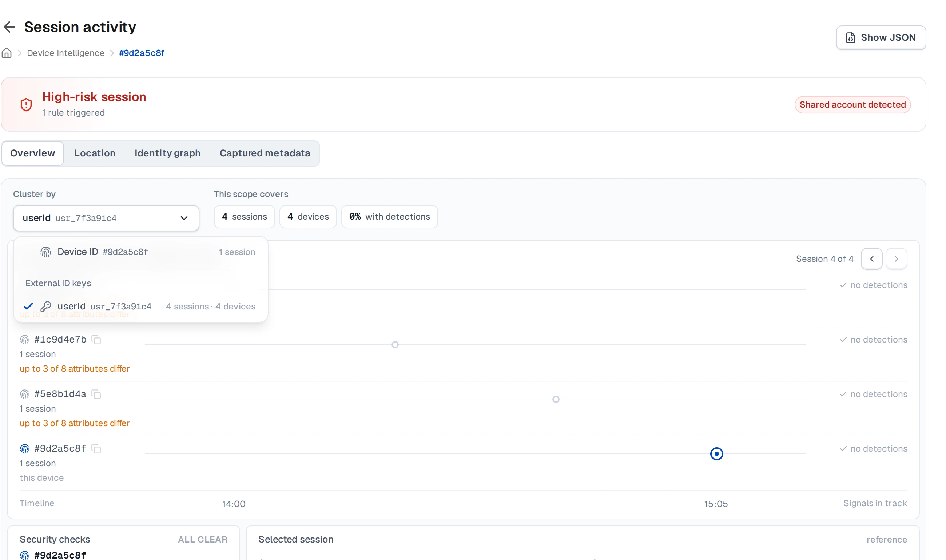
Task: Click the Signals in track label
Action: (x=875, y=503)
